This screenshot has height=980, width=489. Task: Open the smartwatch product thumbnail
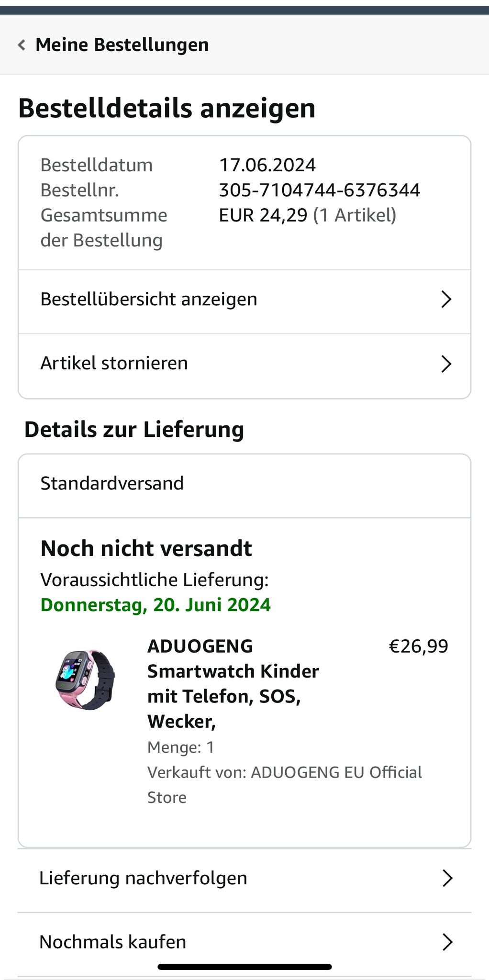coord(85,679)
